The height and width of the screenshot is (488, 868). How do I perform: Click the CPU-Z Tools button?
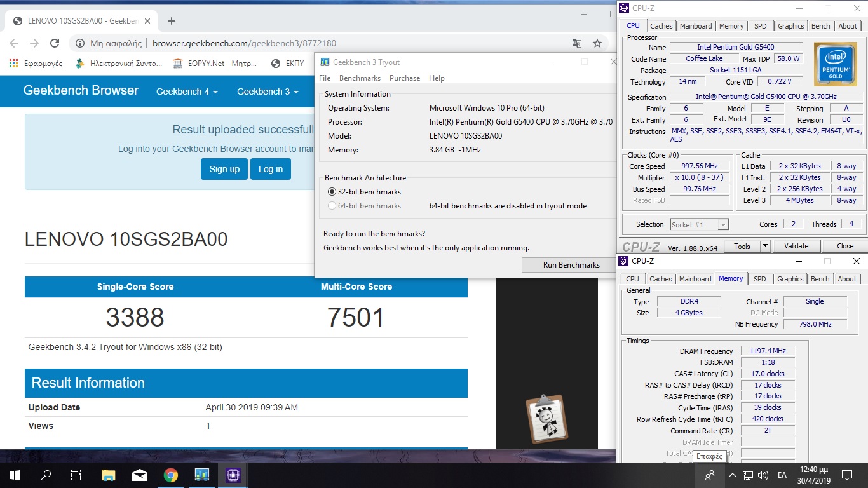tap(742, 246)
